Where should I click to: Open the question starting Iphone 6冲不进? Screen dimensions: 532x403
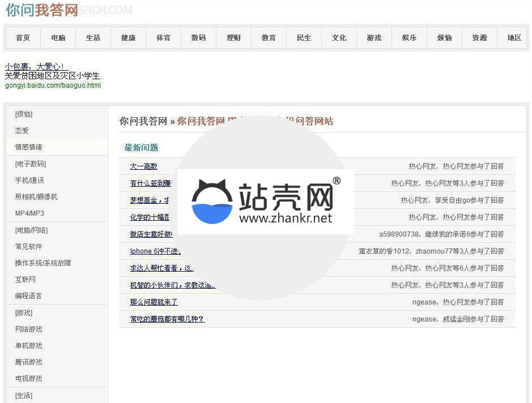coord(155,251)
